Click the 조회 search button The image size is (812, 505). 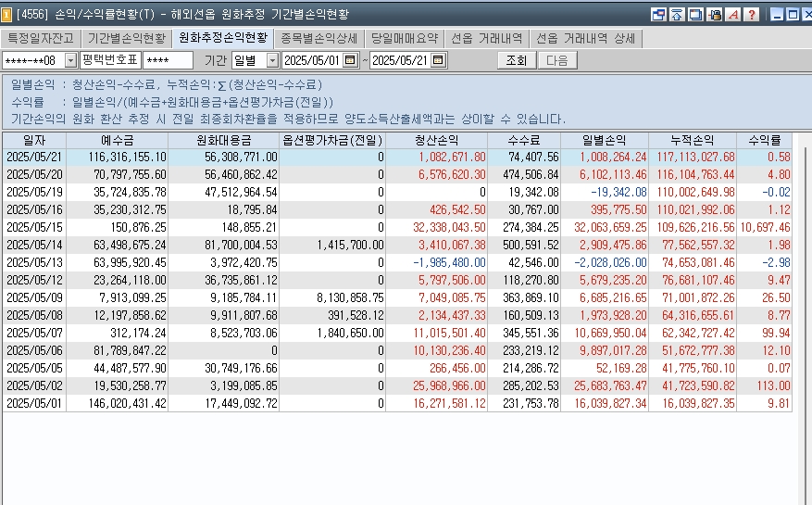(x=516, y=60)
